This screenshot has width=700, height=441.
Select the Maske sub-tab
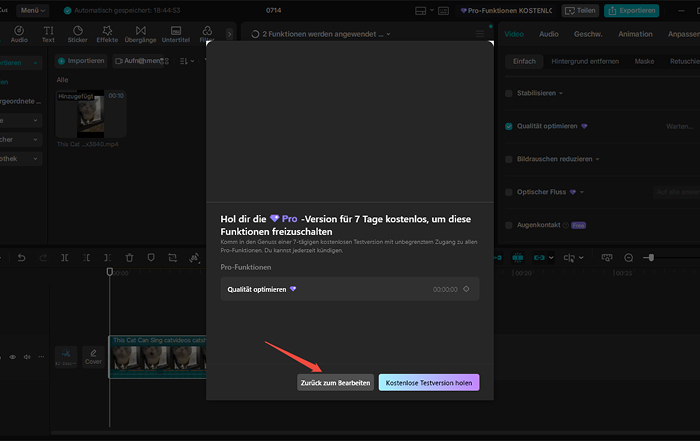click(644, 61)
